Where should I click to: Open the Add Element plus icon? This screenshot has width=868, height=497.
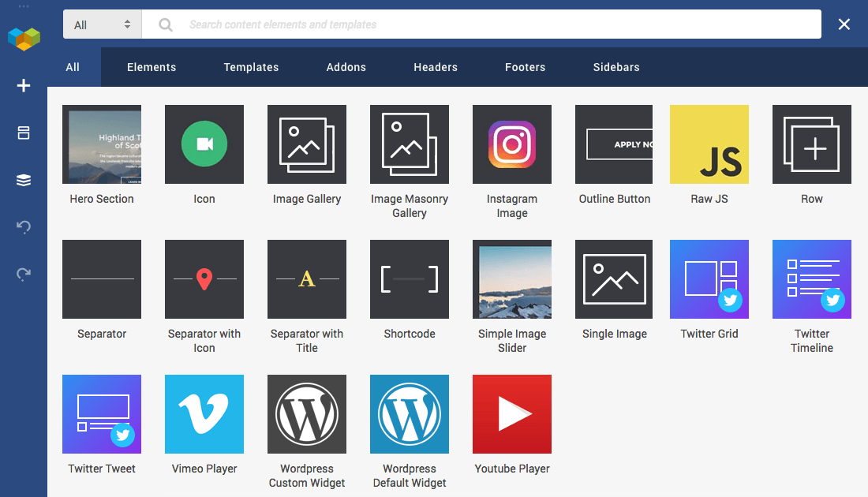(x=23, y=86)
